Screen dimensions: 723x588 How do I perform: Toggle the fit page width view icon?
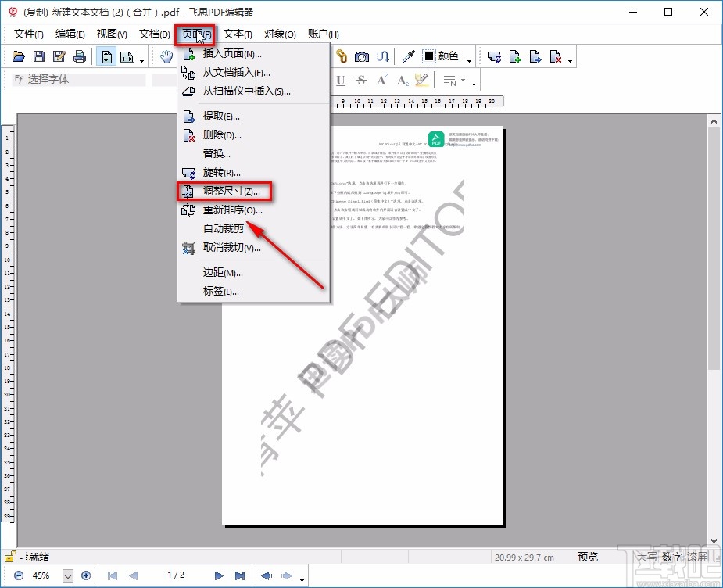coord(127,57)
